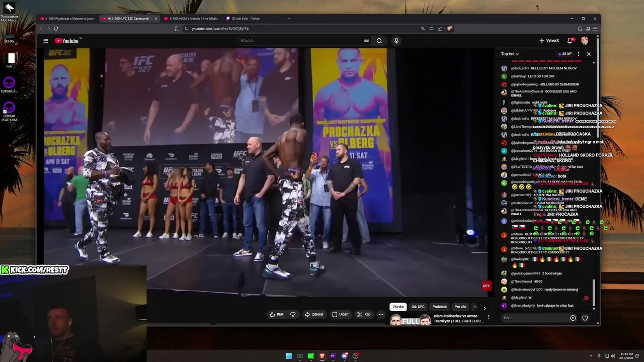Open the browser media control icon
Viewport: 644px width, 362px height.
pyautogui.click(x=588, y=29)
